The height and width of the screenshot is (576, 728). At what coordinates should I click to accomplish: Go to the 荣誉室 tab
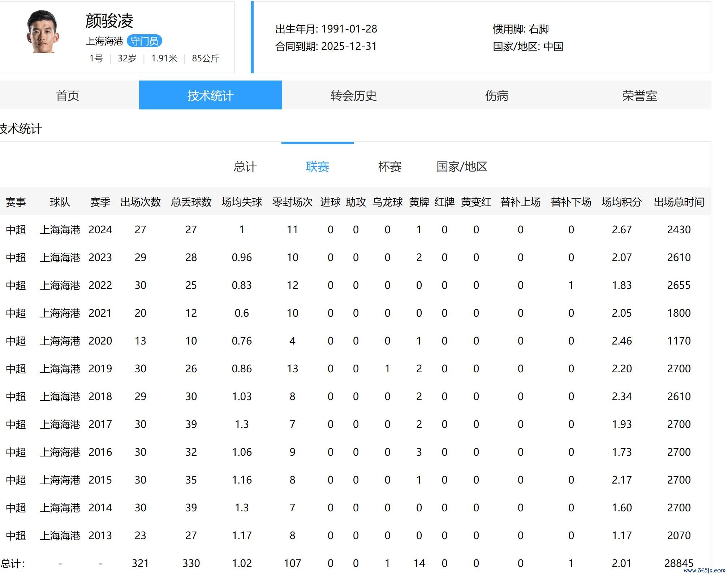[x=639, y=95]
